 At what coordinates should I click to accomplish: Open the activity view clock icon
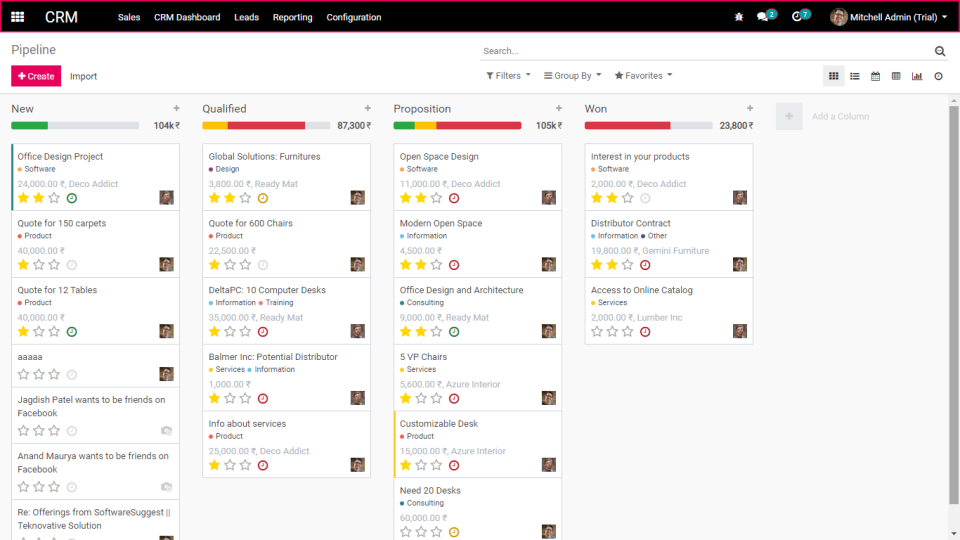pos(939,76)
